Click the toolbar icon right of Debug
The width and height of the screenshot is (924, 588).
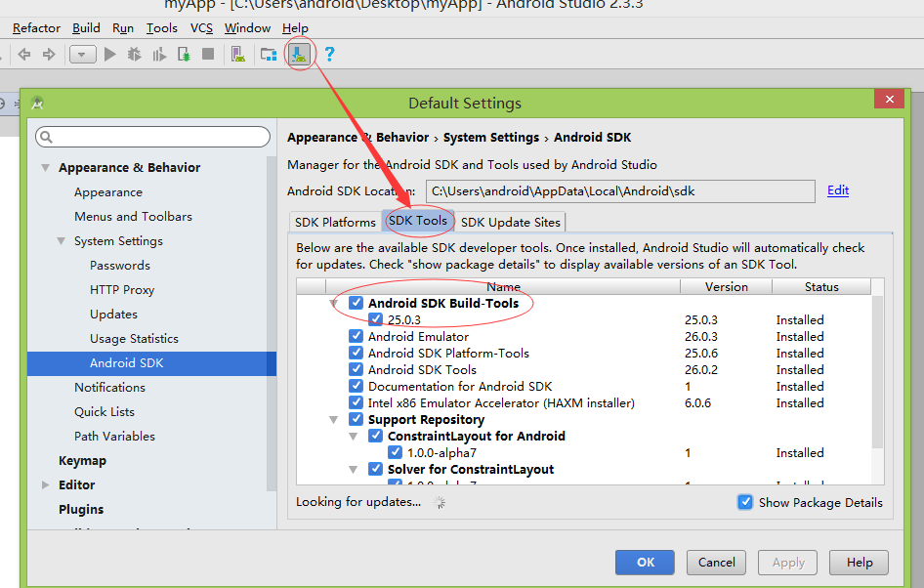[159, 55]
